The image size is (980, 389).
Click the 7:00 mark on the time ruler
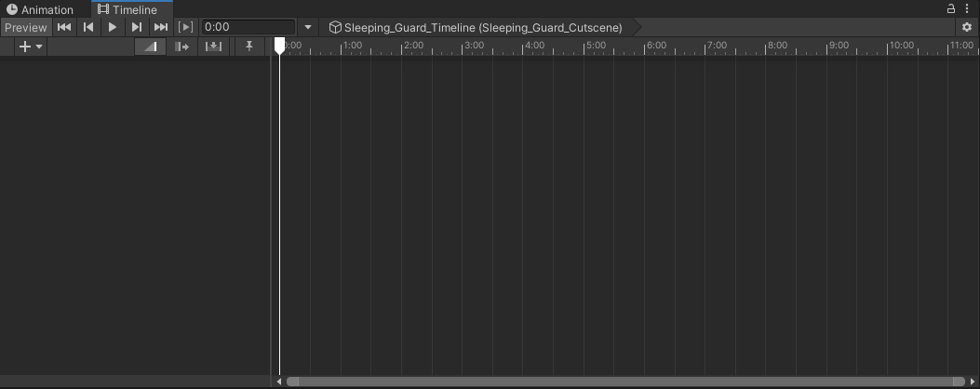tap(717, 45)
